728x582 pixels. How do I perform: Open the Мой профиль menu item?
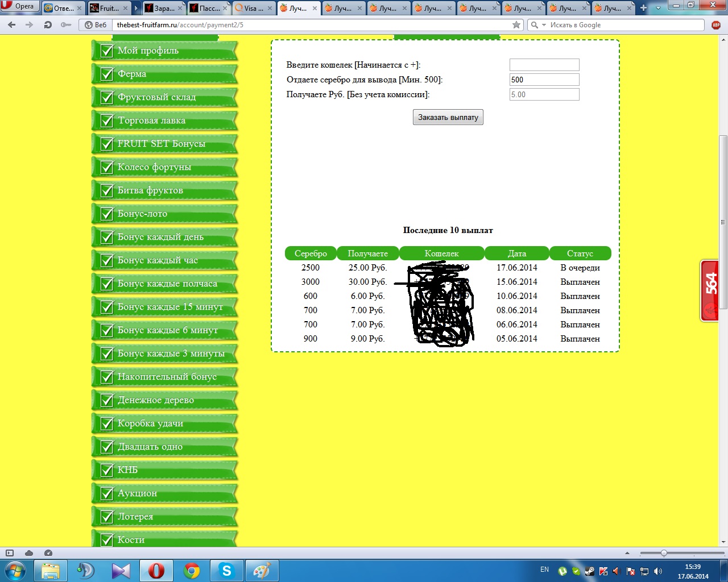[164, 51]
